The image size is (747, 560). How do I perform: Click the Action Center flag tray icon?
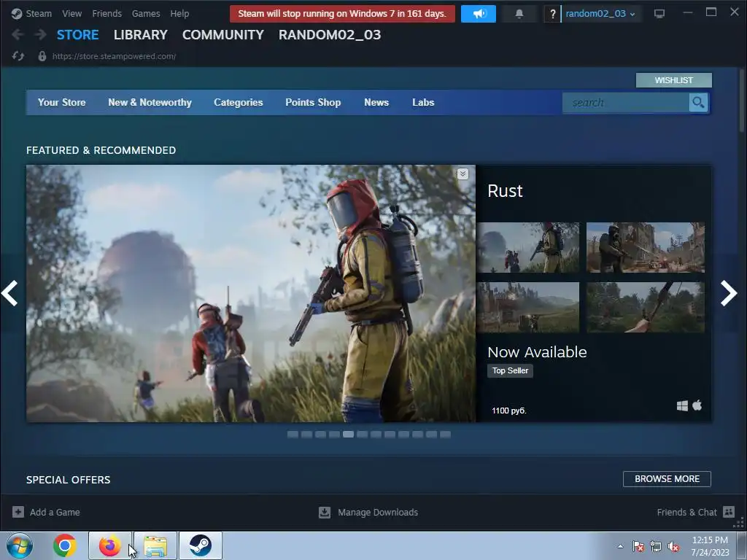pos(638,546)
